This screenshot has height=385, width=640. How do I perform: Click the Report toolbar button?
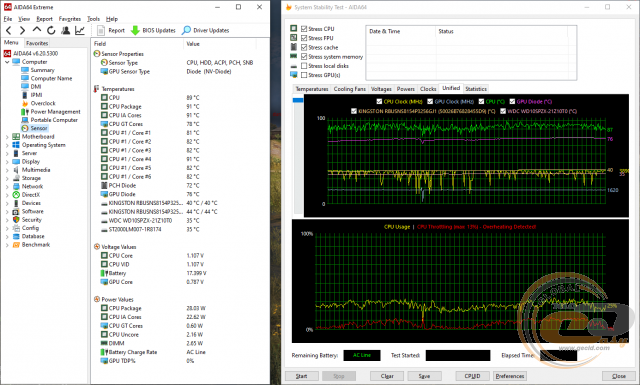pos(111,30)
